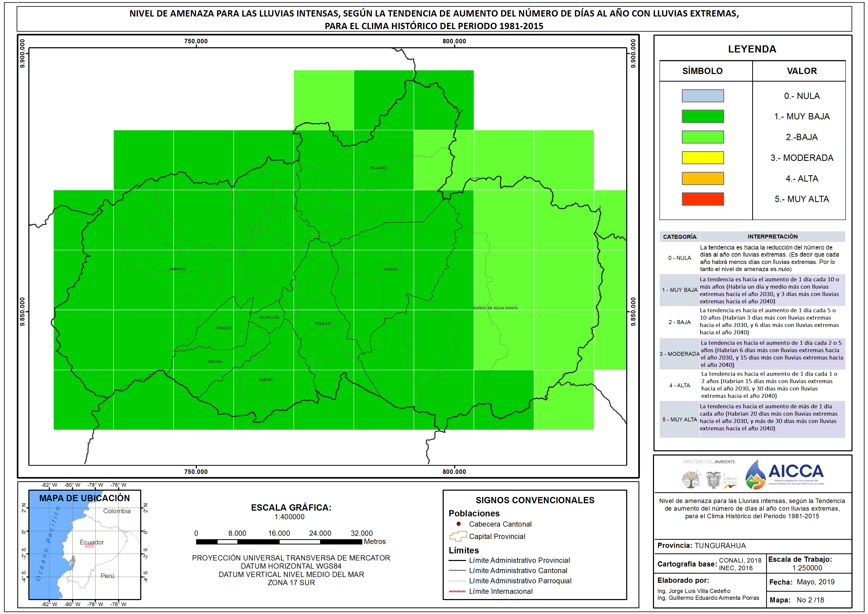Select the yellow MODERADA legend swatch
This screenshot has width=868, height=614.
tap(703, 158)
